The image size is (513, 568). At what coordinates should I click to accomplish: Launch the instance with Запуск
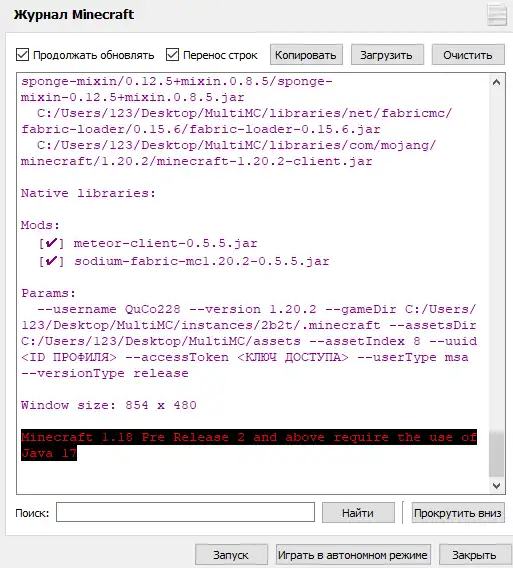point(231,555)
